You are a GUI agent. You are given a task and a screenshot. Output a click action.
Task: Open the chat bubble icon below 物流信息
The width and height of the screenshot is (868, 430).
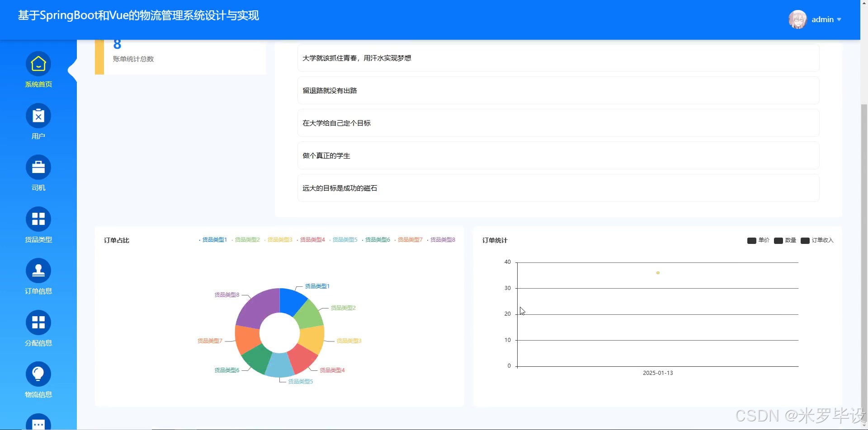[x=38, y=422]
